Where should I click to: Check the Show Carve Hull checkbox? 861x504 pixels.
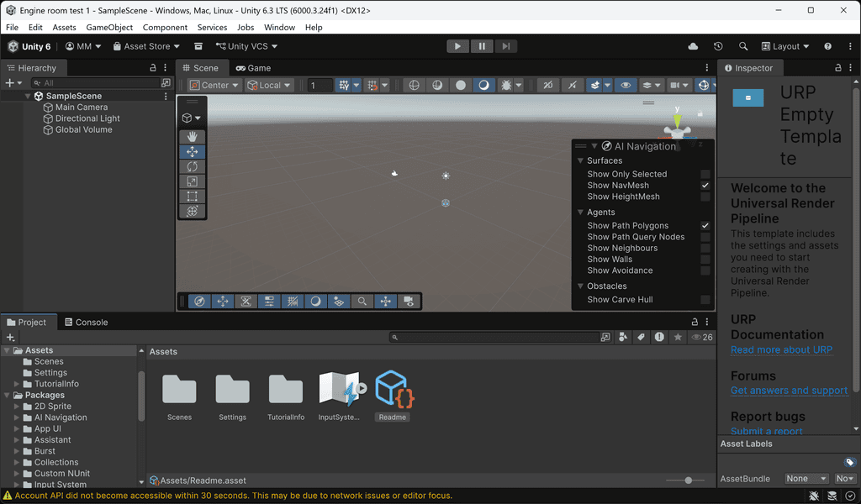705,299
